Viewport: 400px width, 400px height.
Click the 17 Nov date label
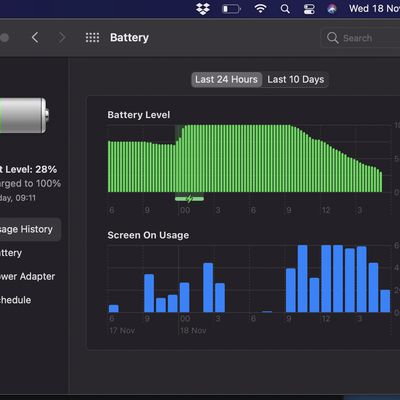pyautogui.click(x=122, y=331)
